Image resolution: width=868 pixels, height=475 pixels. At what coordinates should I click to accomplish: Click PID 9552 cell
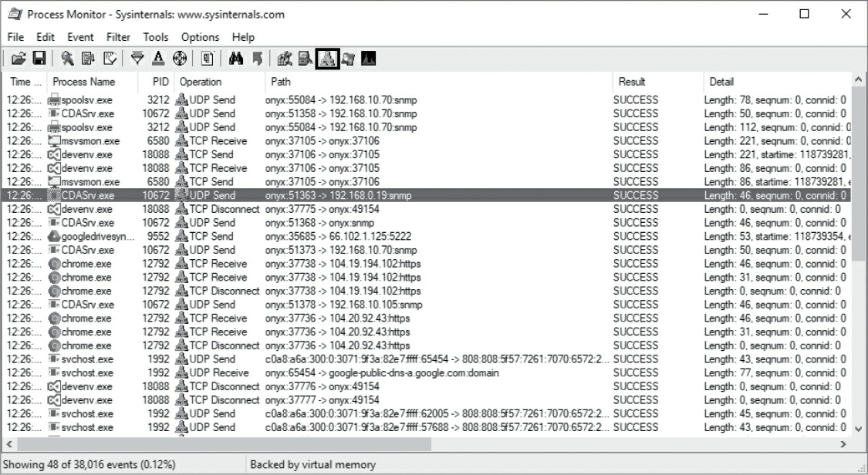(x=158, y=237)
